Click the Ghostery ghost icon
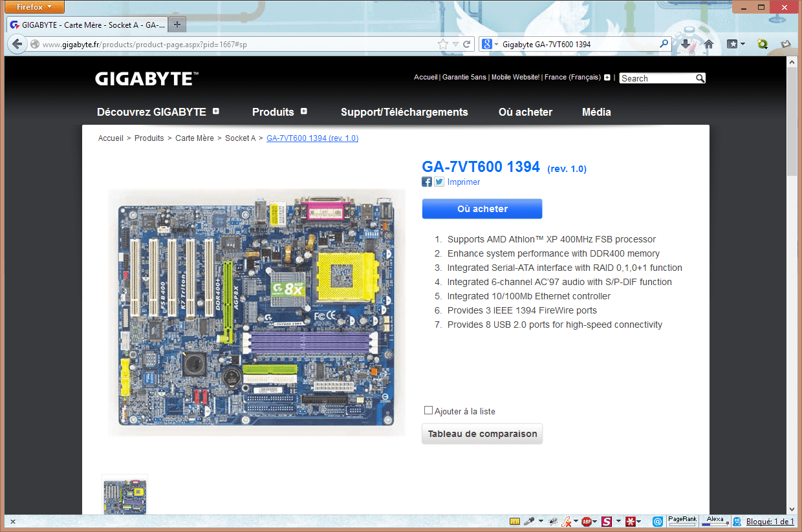The height and width of the screenshot is (532, 802). [737, 522]
